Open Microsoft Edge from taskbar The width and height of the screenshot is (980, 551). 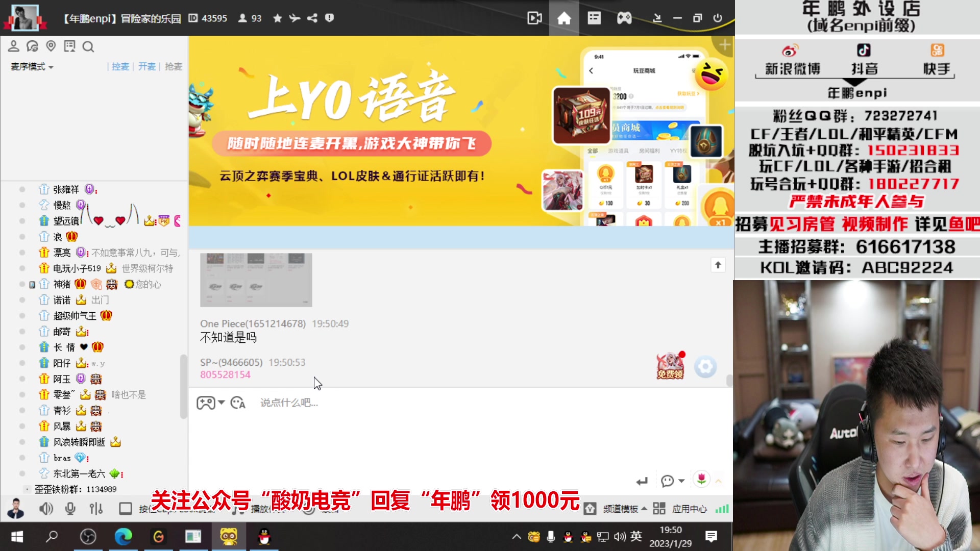pos(123,537)
